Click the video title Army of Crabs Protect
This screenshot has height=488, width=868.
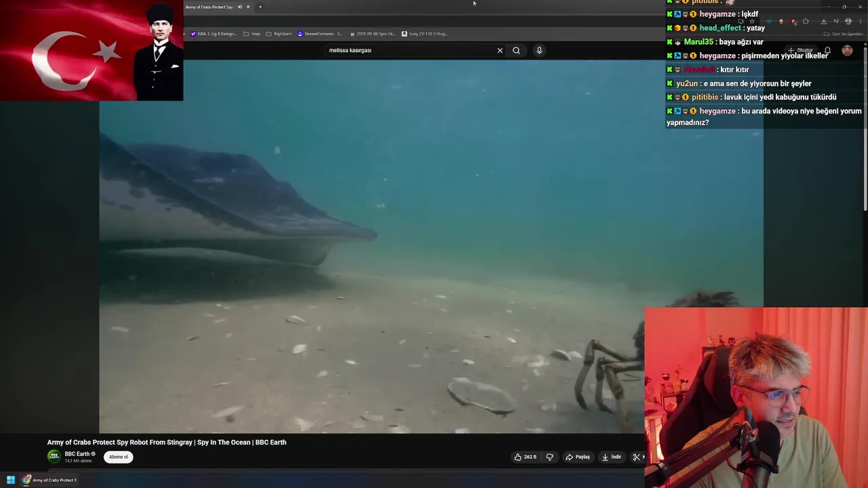[167, 442]
